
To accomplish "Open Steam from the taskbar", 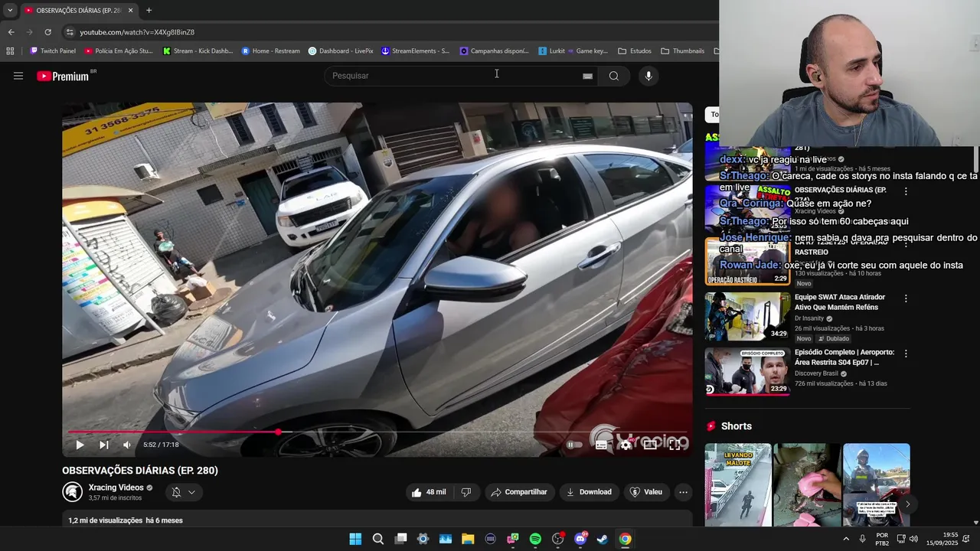I will click(603, 539).
